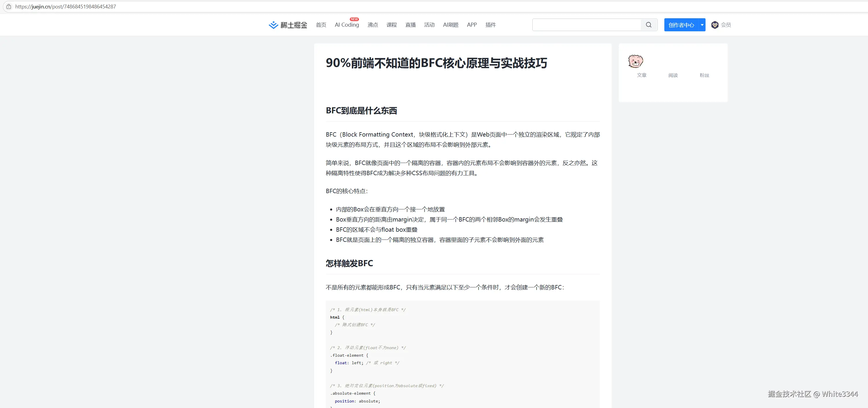Expand the 创作者中心 dropdown arrow
The height and width of the screenshot is (408, 868).
(701, 25)
